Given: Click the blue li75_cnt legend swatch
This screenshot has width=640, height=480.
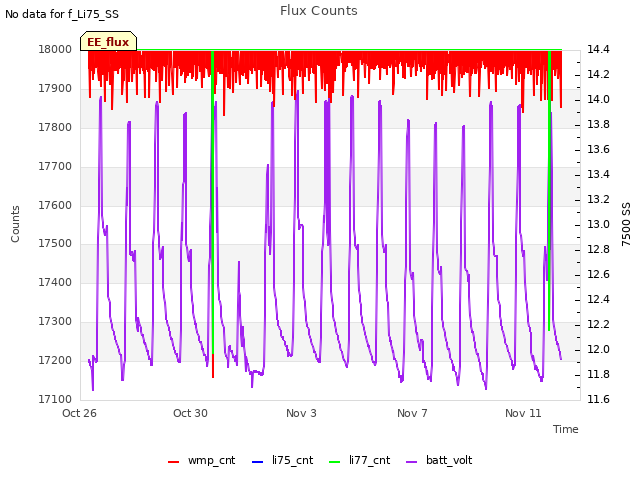Looking at the screenshot, I should 258,462.
